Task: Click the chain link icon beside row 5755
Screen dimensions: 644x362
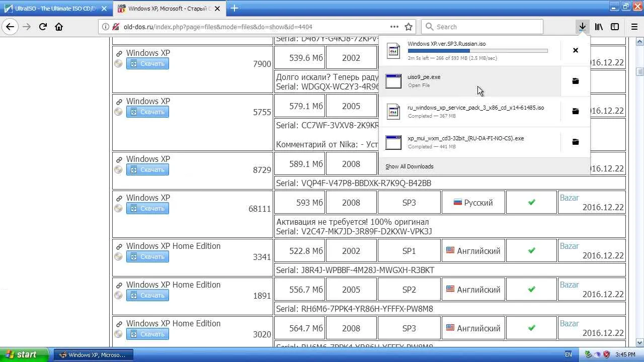Action: (119, 102)
